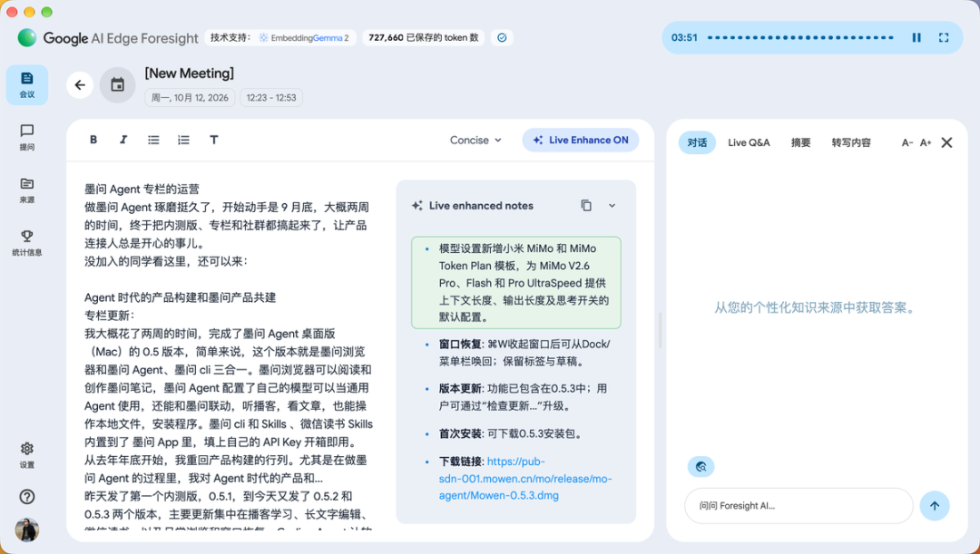The width and height of the screenshot is (980, 554).
Task: Insert a bulleted list
Action: pos(153,140)
